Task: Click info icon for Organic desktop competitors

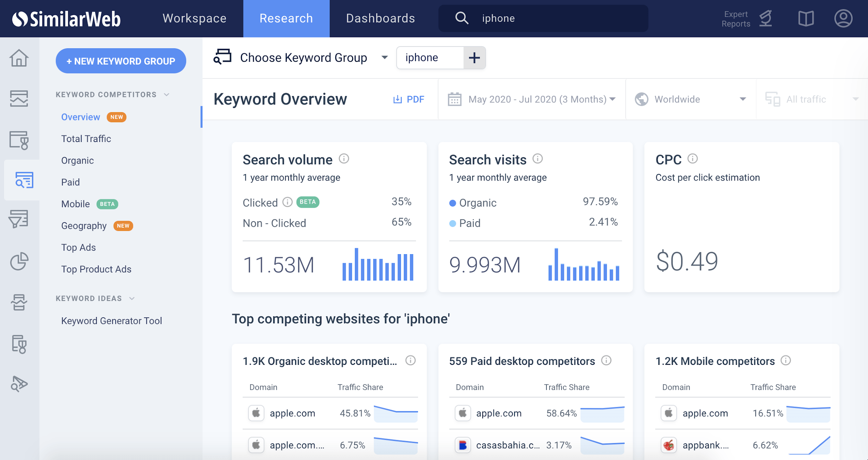Action: 410,360
